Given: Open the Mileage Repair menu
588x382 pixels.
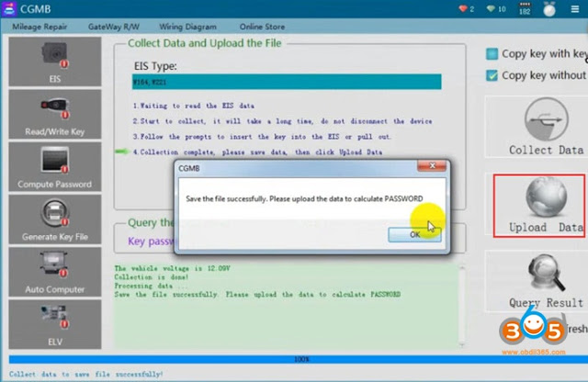Looking at the screenshot, I should click(40, 27).
